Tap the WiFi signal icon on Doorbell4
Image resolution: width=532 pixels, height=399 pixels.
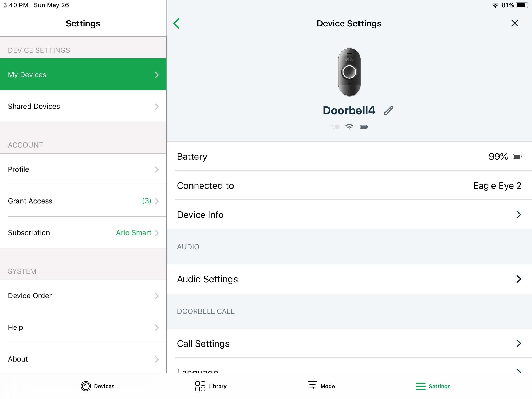click(x=349, y=127)
